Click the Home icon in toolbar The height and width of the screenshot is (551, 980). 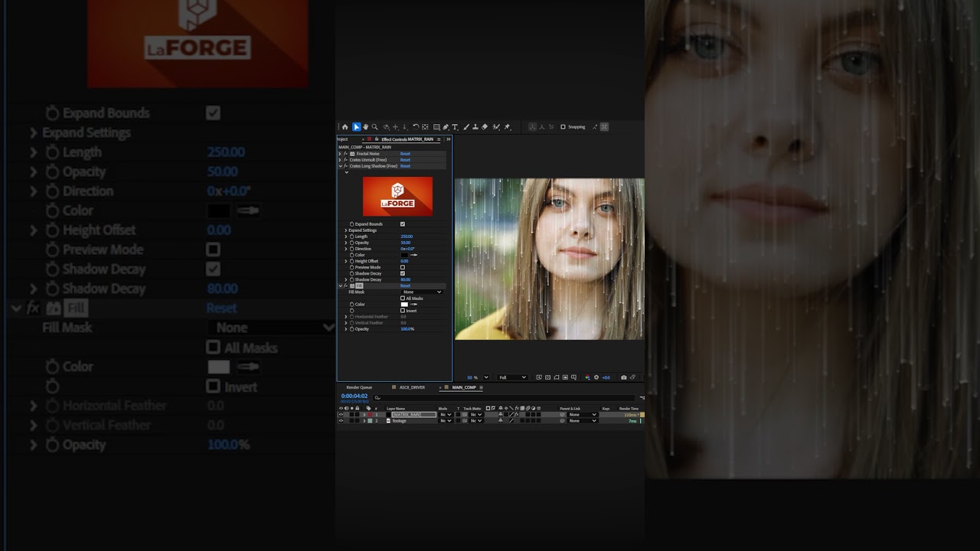pyautogui.click(x=345, y=127)
